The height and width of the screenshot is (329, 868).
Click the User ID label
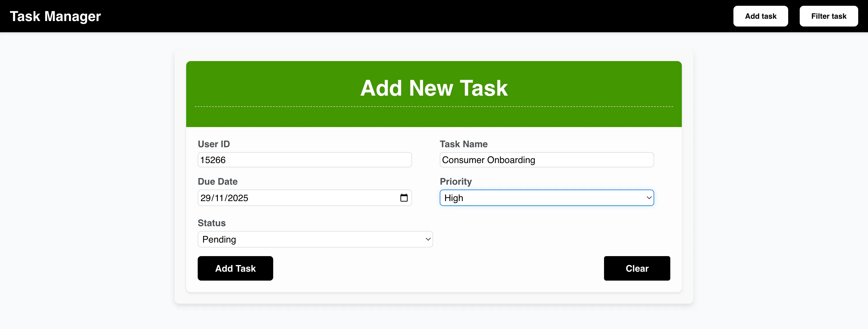[214, 144]
